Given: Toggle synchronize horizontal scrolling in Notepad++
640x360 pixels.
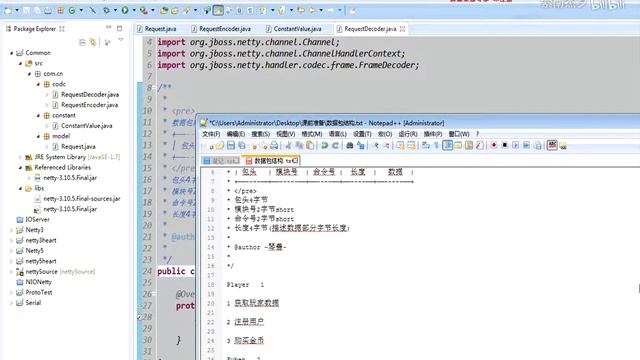Looking at the screenshot, I should 411,145.
